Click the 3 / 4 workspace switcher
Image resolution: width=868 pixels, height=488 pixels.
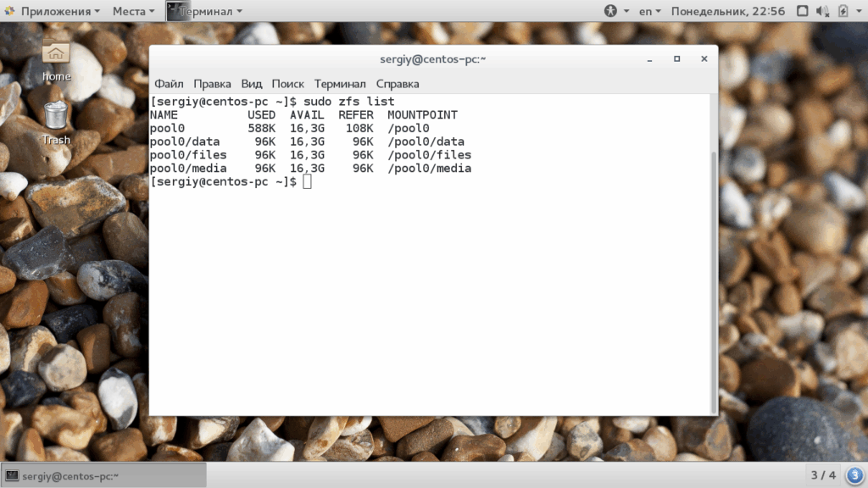pos(823,474)
